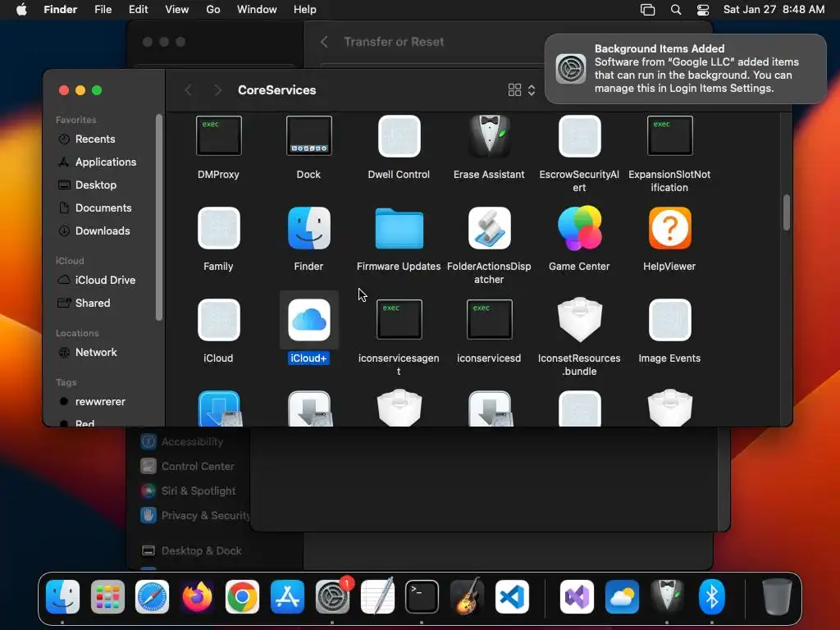Open the Trash in the Dock

pyautogui.click(x=777, y=596)
